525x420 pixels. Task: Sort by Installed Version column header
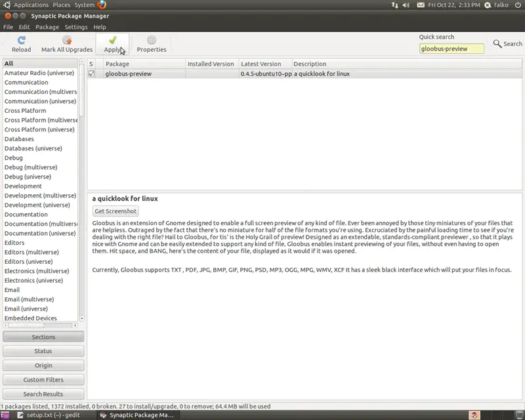(211, 64)
